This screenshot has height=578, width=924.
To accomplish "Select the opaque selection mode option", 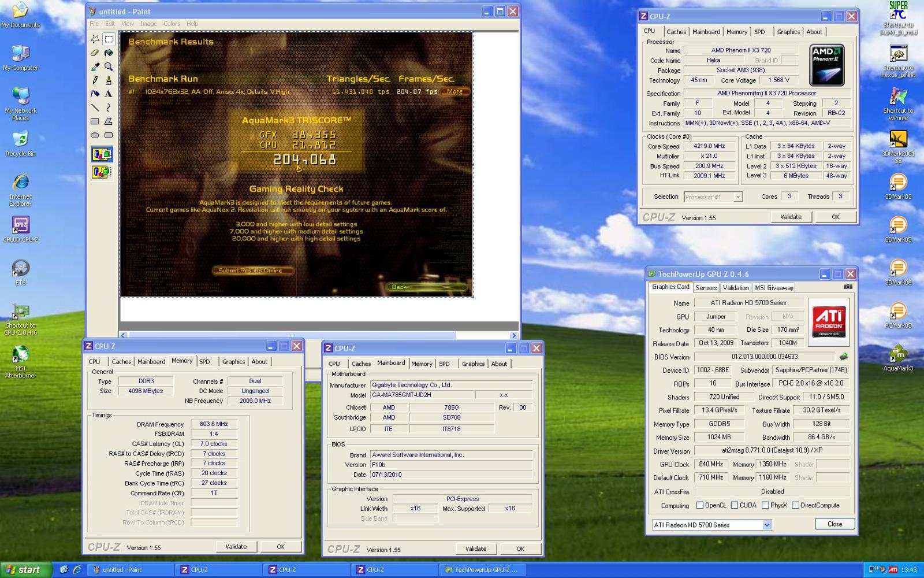I will 102,154.
